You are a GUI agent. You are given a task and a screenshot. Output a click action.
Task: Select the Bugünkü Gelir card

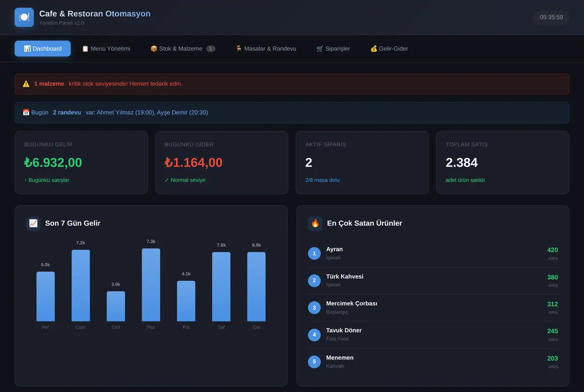[x=81, y=162]
